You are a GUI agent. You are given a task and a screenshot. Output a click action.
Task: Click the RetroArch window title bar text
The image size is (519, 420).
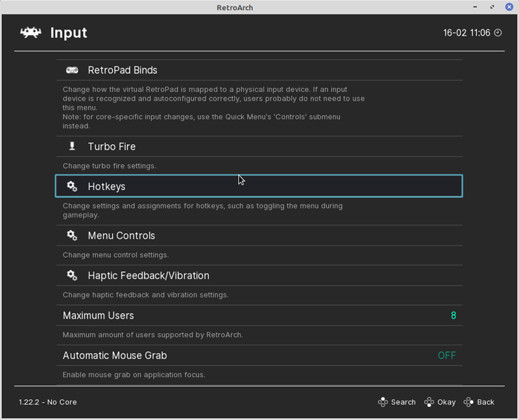pos(235,8)
